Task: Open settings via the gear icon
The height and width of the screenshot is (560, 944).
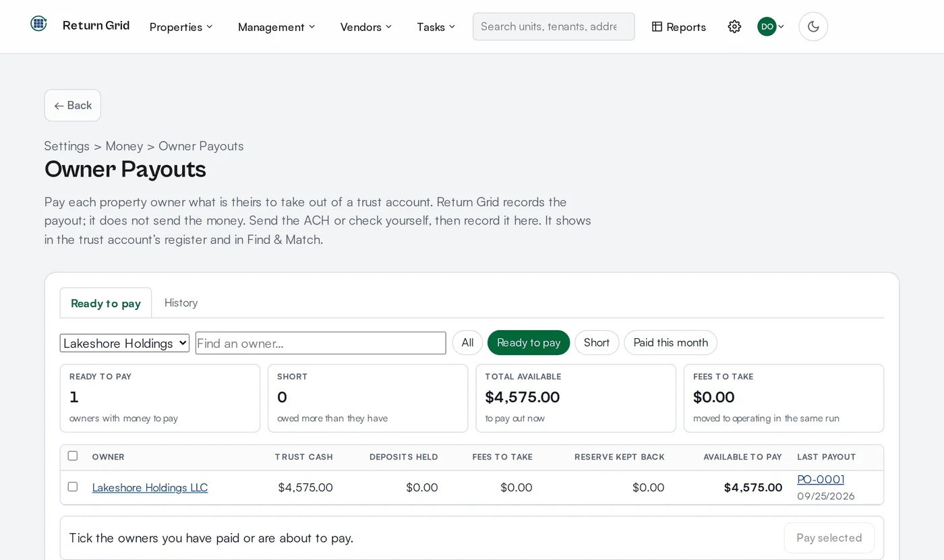Action: pos(734,26)
